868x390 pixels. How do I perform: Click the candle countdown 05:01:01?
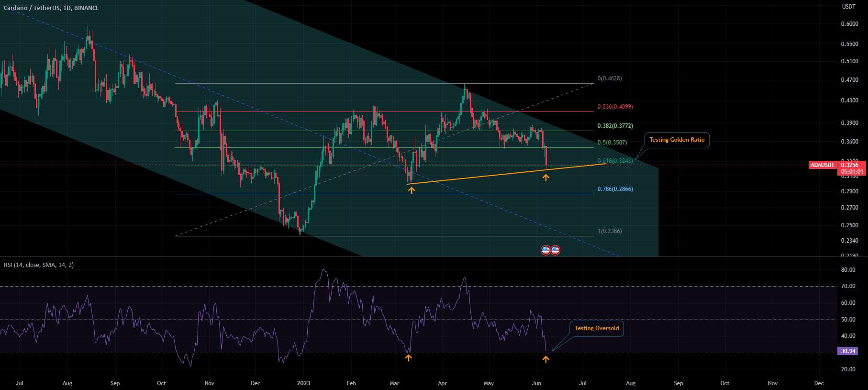(852, 172)
